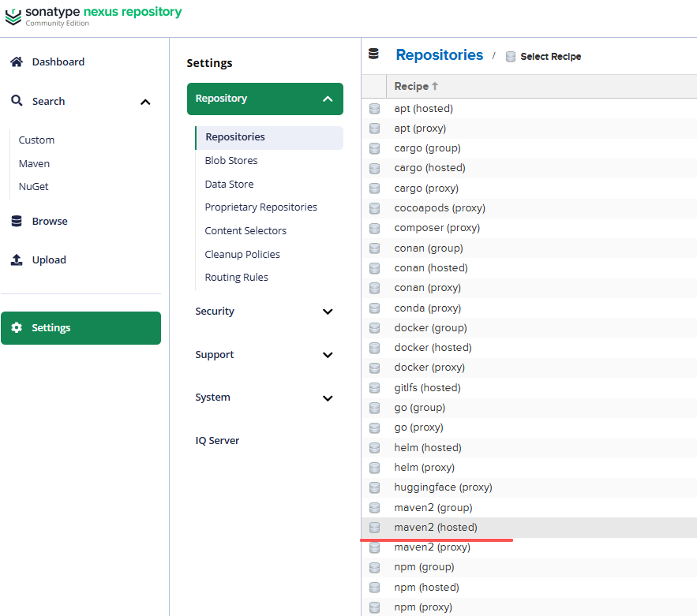Image resolution: width=697 pixels, height=616 pixels.
Task: Expand the Security section
Action: [328, 312]
